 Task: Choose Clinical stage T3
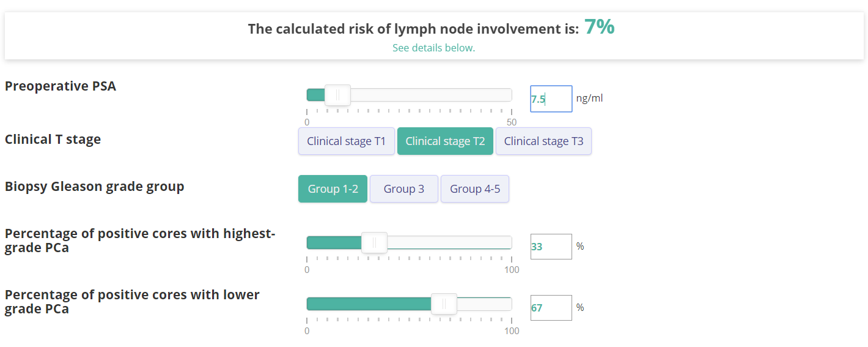click(x=543, y=141)
